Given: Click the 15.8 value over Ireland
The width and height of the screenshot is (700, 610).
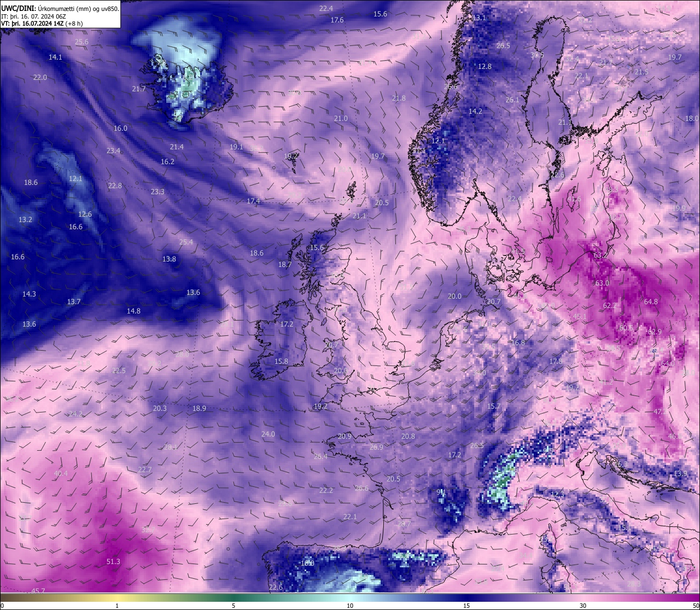Looking at the screenshot, I should 281,361.
